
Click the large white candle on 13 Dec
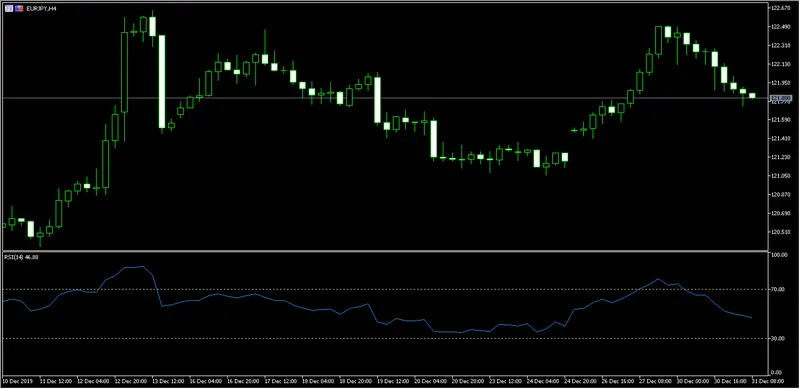coord(162,82)
